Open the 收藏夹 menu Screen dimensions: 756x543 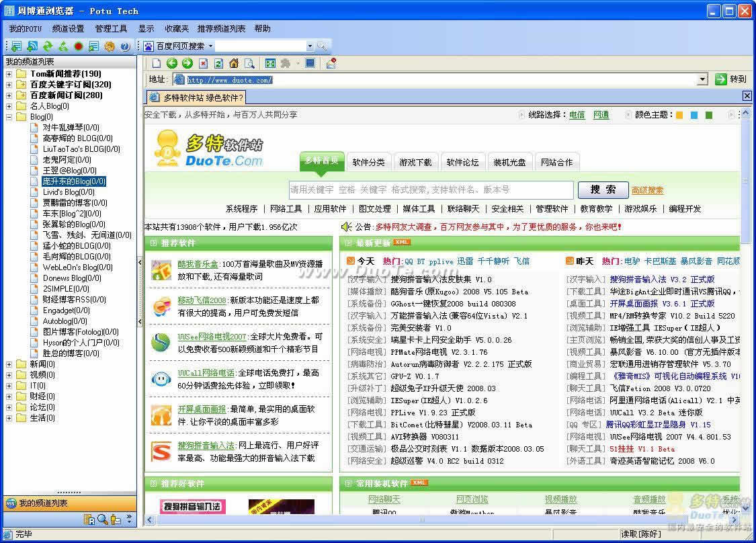177,29
